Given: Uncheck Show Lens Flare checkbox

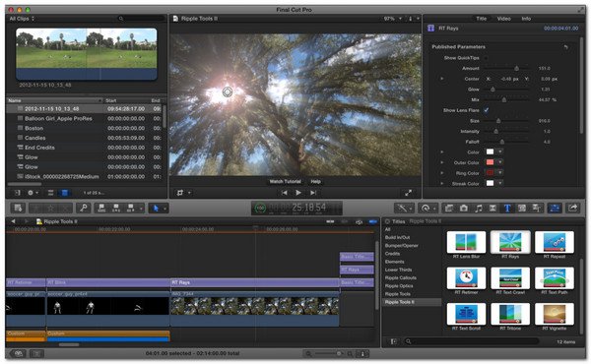Looking at the screenshot, I should tap(487, 110).
